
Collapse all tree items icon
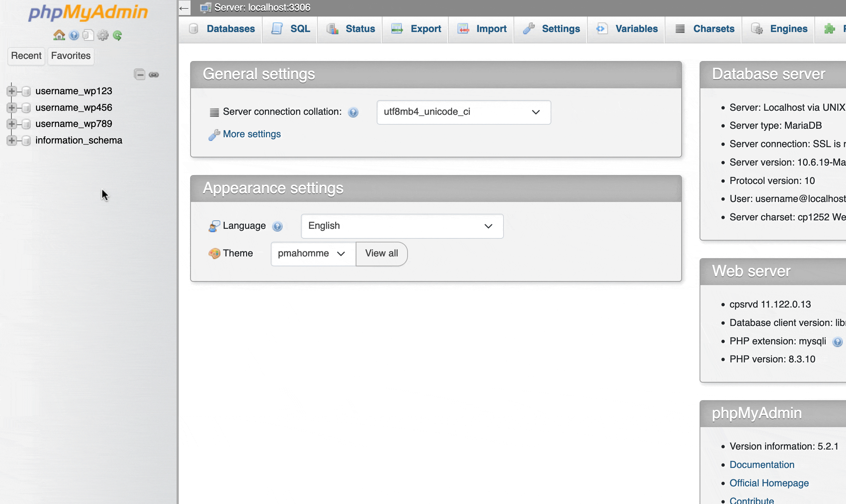click(x=139, y=74)
